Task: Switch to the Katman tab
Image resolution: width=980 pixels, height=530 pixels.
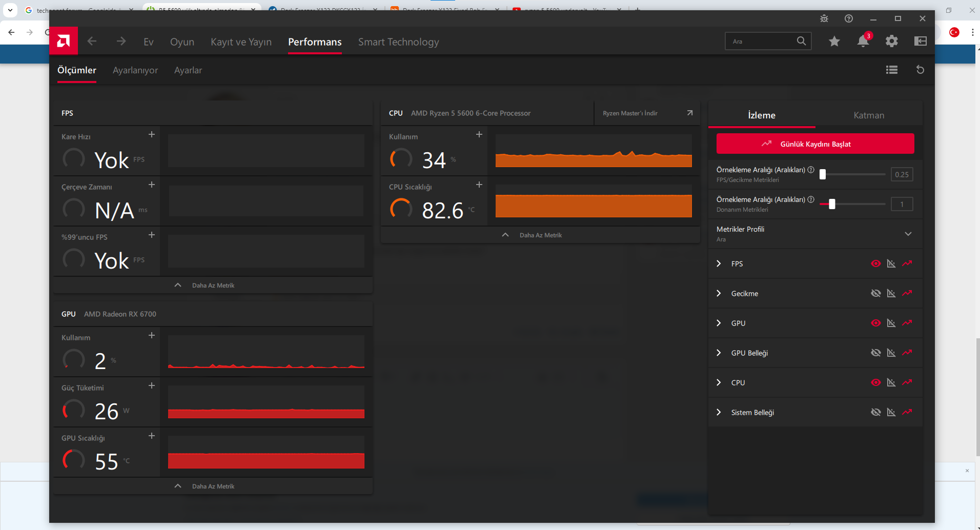Action: click(869, 115)
